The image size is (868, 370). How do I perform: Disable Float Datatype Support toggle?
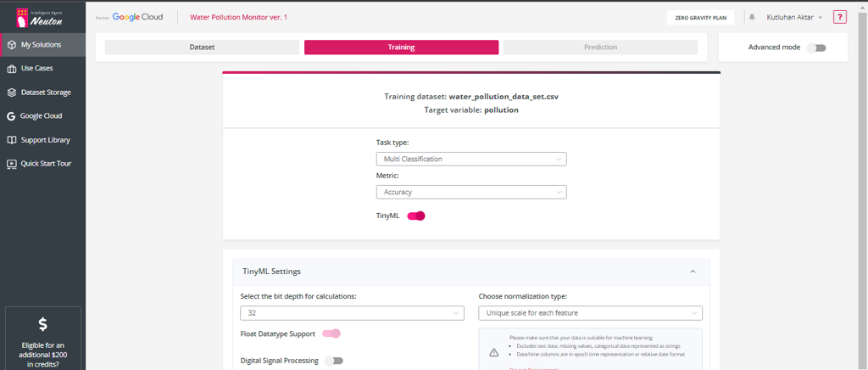pos(331,334)
